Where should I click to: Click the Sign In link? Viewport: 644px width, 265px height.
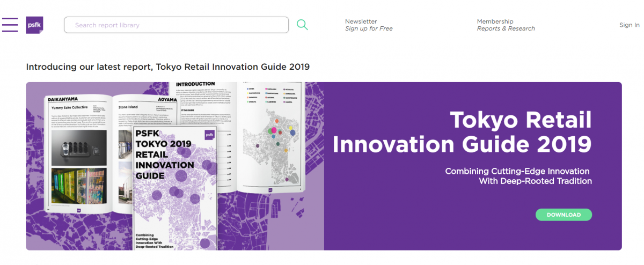pyautogui.click(x=629, y=25)
